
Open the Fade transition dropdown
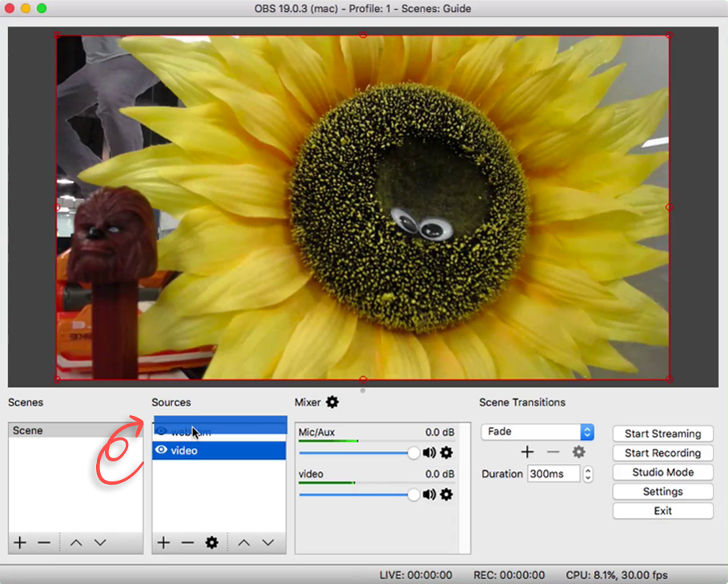tap(537, 432)
